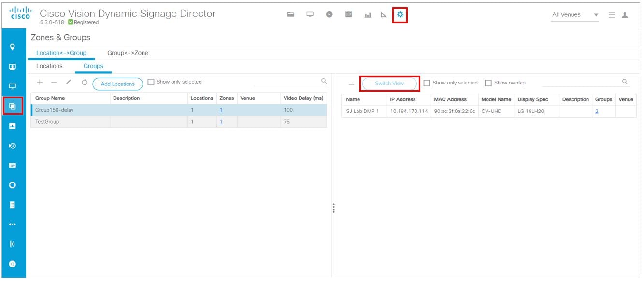Click the scheduler calendar icon in the toolbar

click(x=348, y=14)
